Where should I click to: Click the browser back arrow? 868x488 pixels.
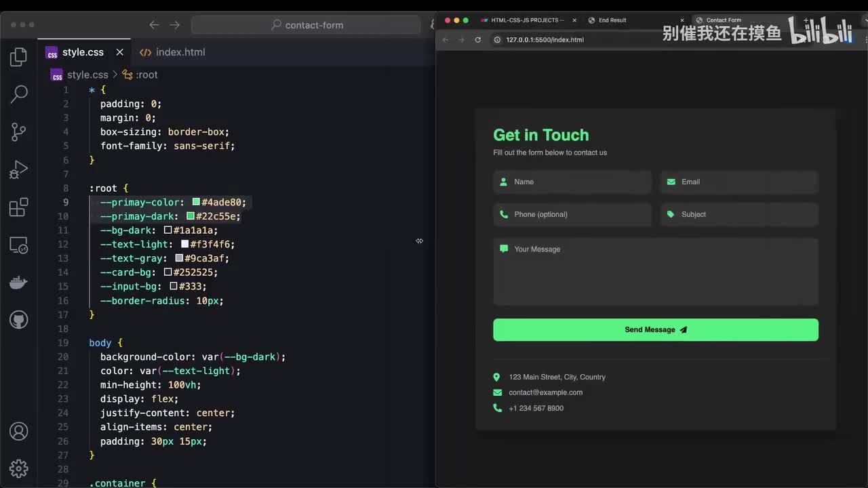(x=446, y=40)
